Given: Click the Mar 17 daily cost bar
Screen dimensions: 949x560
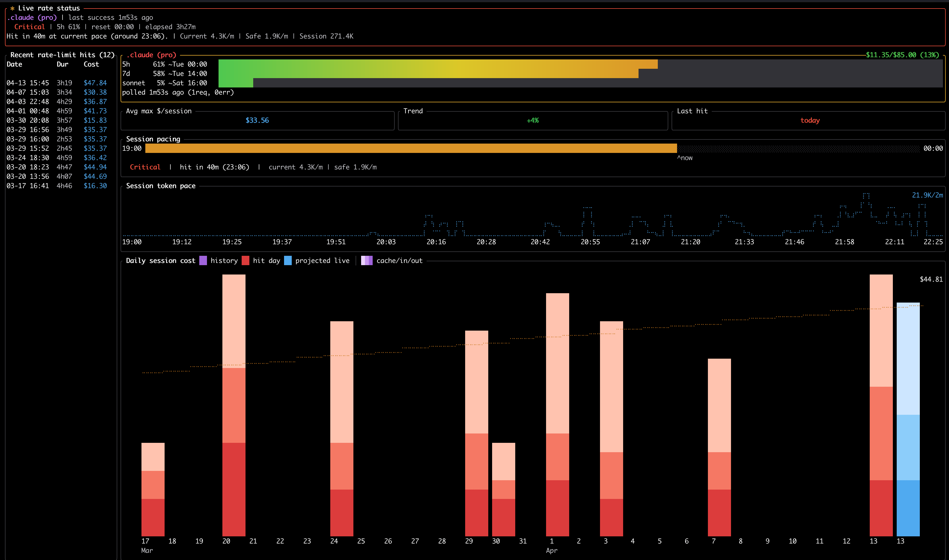Looking at the screenshot, I should click(x=153, y=489).
